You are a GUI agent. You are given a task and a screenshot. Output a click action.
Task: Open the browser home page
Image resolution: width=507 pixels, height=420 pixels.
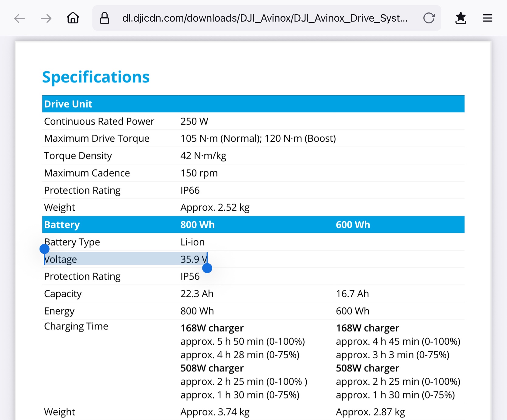(73, 18)
